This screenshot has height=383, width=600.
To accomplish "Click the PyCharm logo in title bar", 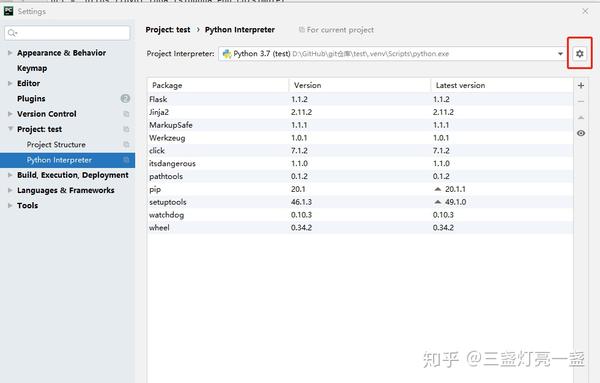I will 8,11.
